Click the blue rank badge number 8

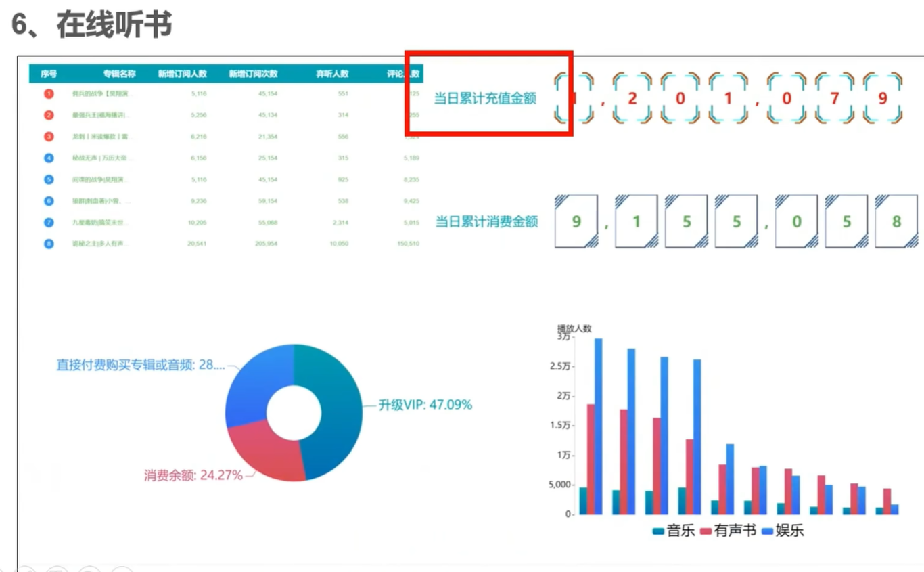pyautogui.click(x=49, y=244)
